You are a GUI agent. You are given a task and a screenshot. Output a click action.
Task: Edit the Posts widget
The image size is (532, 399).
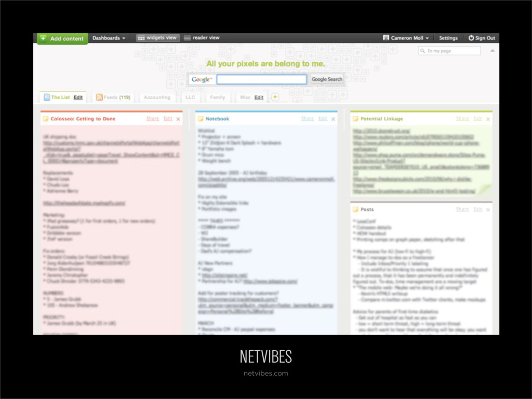478,209
